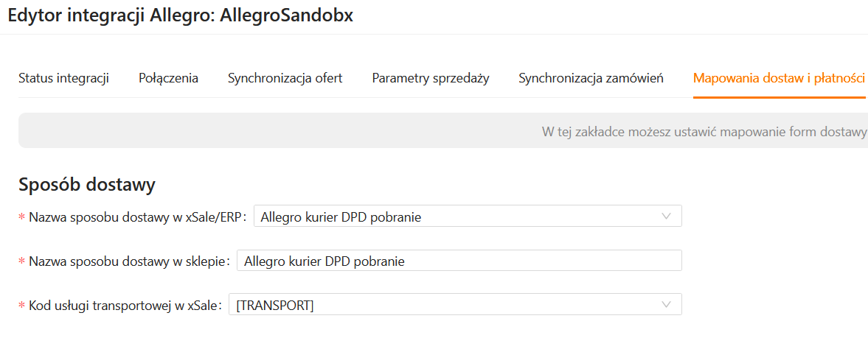Click the gray info banner about mapping
This screenshot has height=338, width=868.
(442, 131)
